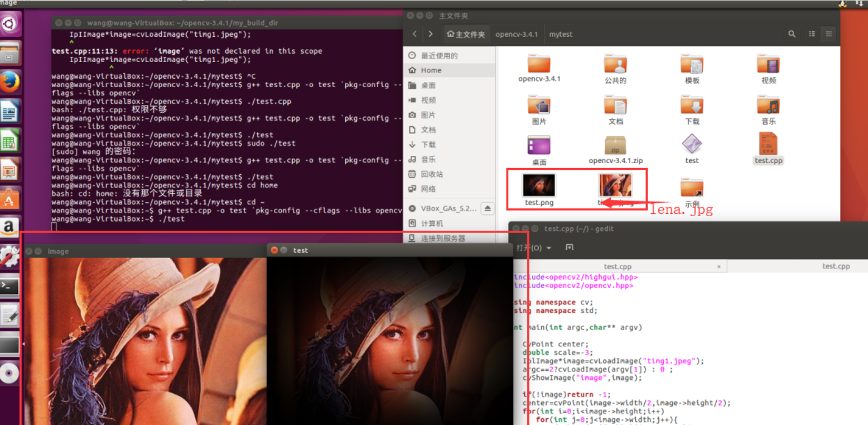Launch LibreOffice Writer from the dock
Viewport: 868px width, 425px height.
[x=10, y=112]
